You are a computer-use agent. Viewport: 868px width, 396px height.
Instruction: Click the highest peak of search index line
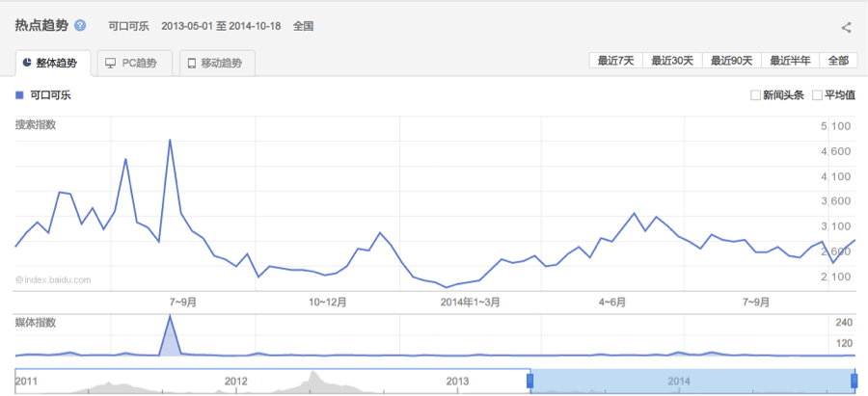pos(170,140)
